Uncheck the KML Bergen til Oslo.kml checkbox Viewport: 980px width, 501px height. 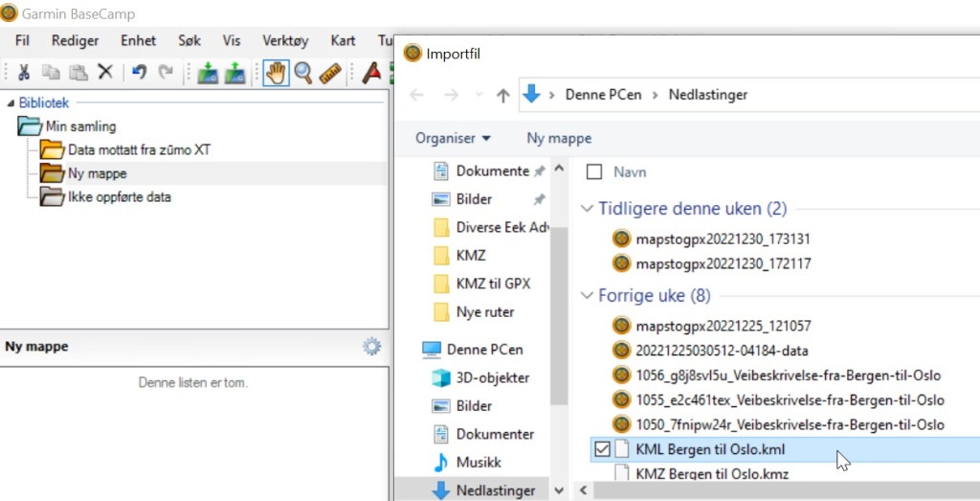click(x=602, y=448)
